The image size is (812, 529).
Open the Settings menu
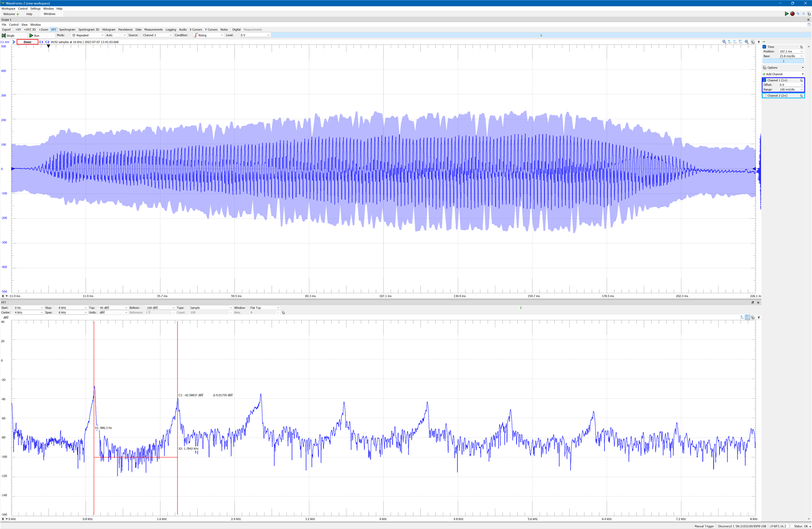tap(35, 8)
